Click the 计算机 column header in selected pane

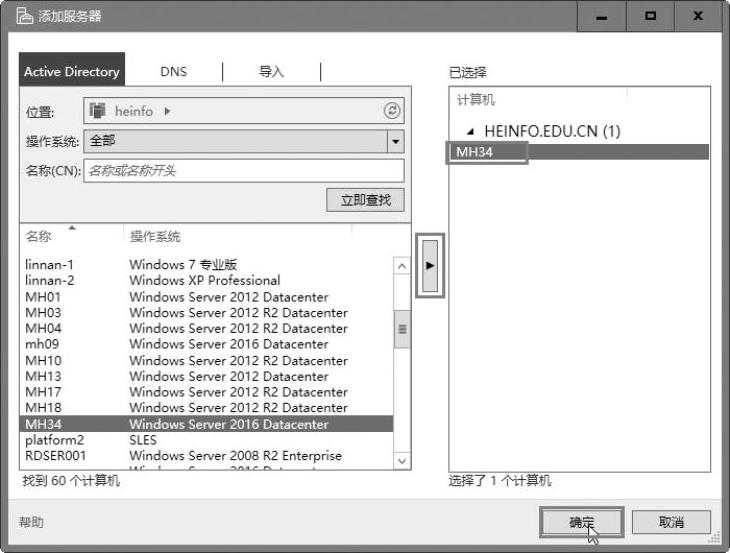[538, 100]
